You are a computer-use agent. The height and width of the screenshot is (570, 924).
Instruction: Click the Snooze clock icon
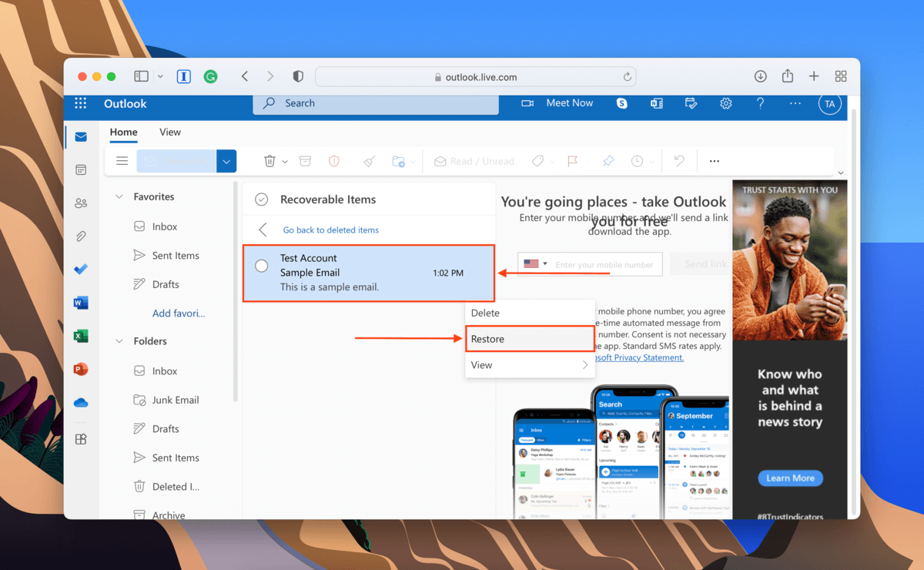pyautogui.click(x=638, y=161)
